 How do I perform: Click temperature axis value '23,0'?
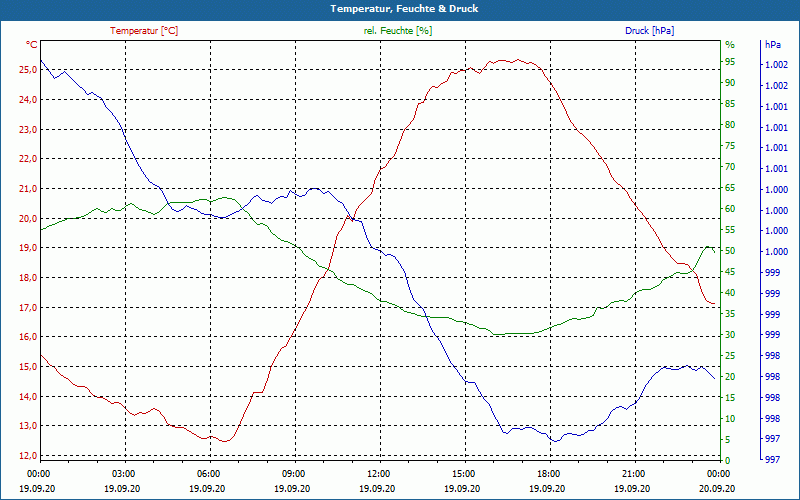pyautogui.click(x=28, y=130)
